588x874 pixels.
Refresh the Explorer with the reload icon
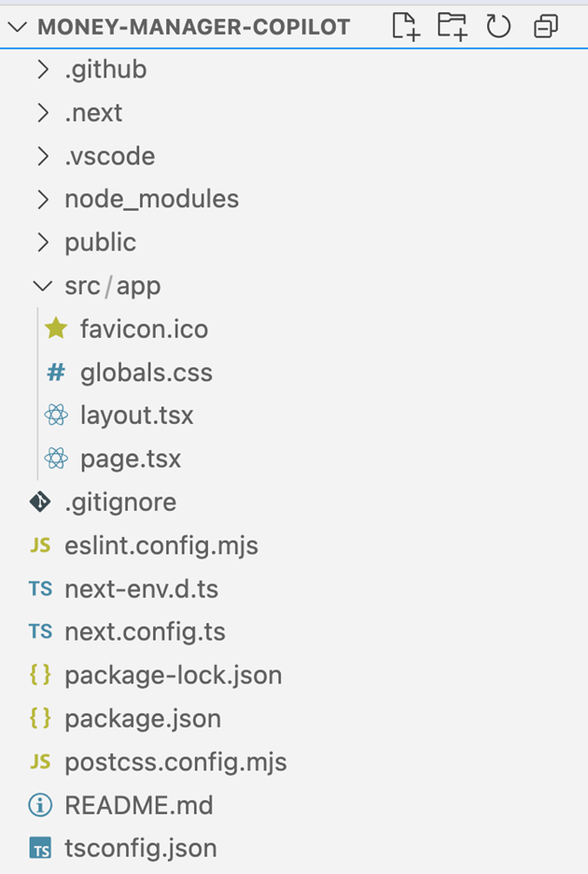[498, 26]
